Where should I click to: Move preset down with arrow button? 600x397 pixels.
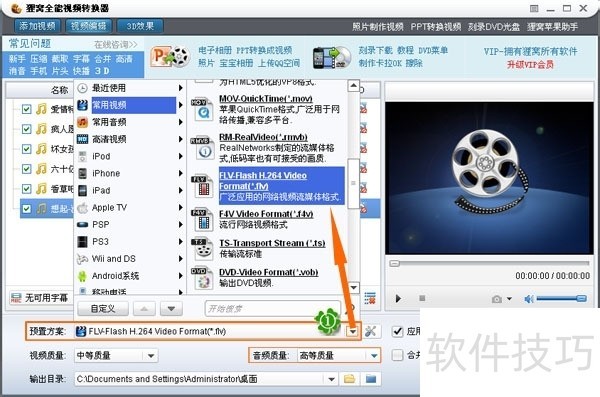[x=171, y=309]
